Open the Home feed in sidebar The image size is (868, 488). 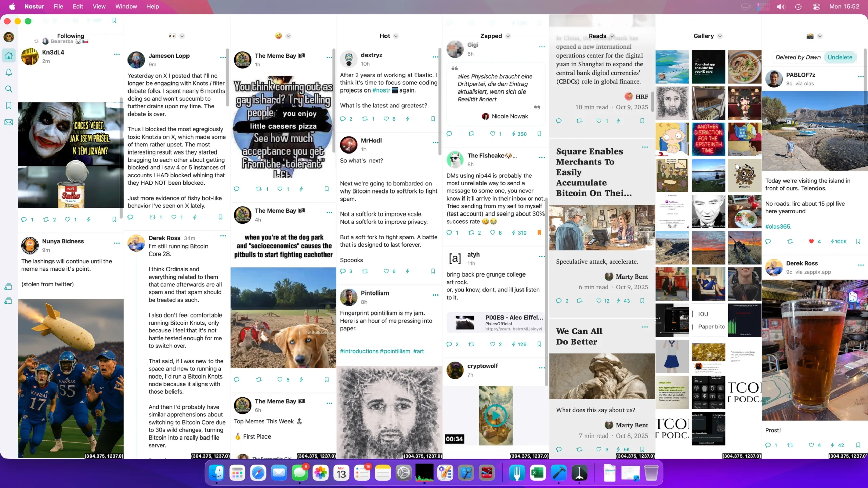[x=8, y=55]
